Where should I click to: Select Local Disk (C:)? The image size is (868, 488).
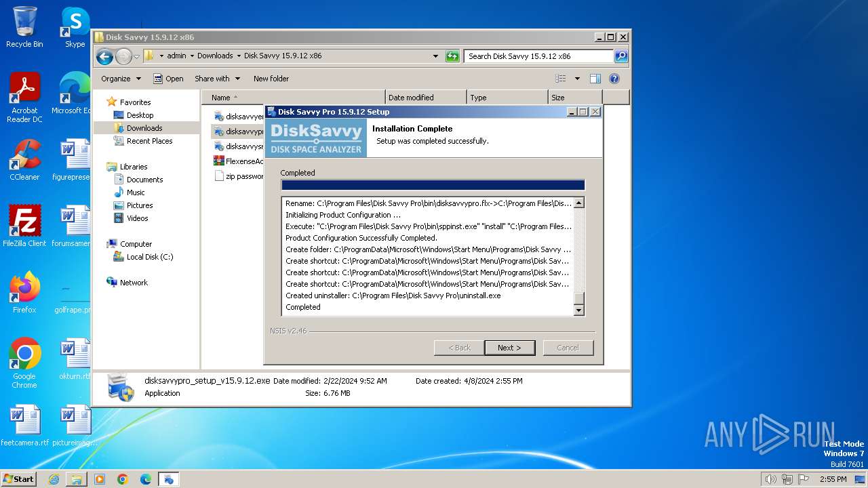[x=150, y=257]
